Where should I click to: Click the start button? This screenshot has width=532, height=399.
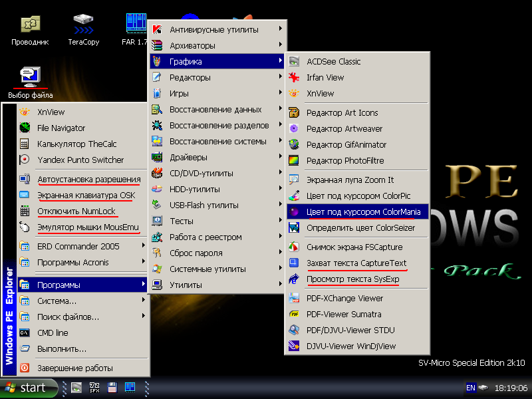pos(25,388)
